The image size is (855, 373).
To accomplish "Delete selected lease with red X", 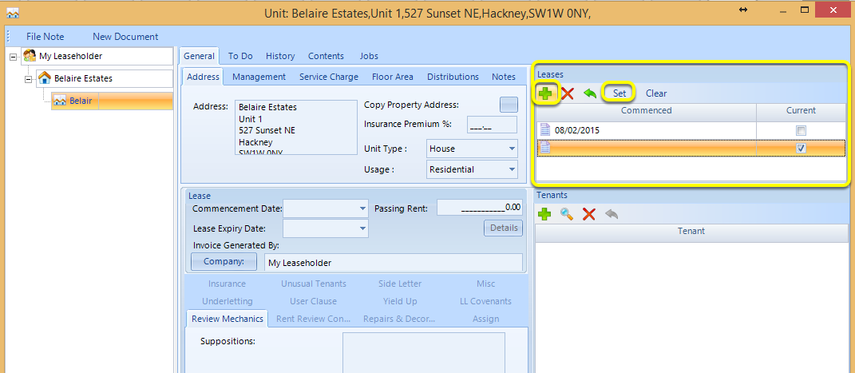I will pyautogui.click(x=568, y=93).
